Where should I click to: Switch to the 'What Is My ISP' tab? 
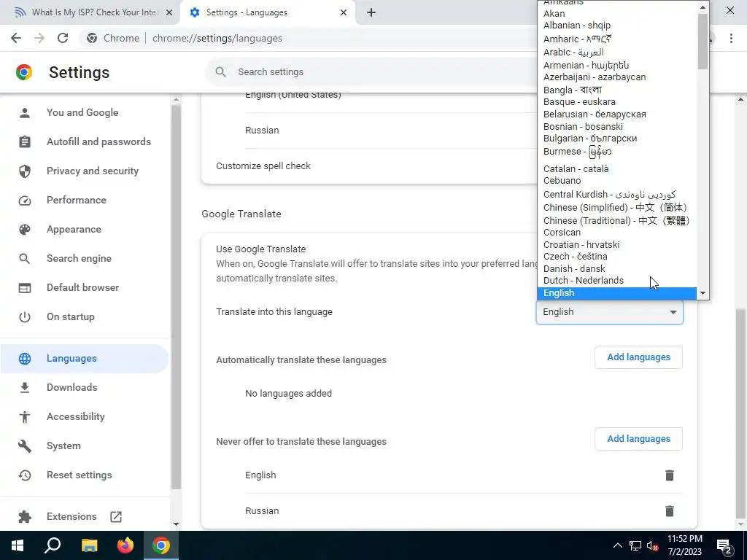tap(90, 12)
